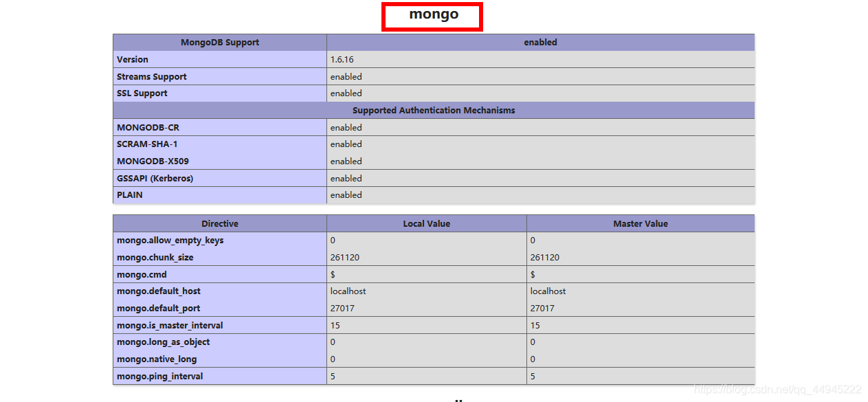Click local value 261120 for chunk_size
The width and height of the screenshot is (868, 402).
point(345,258)
